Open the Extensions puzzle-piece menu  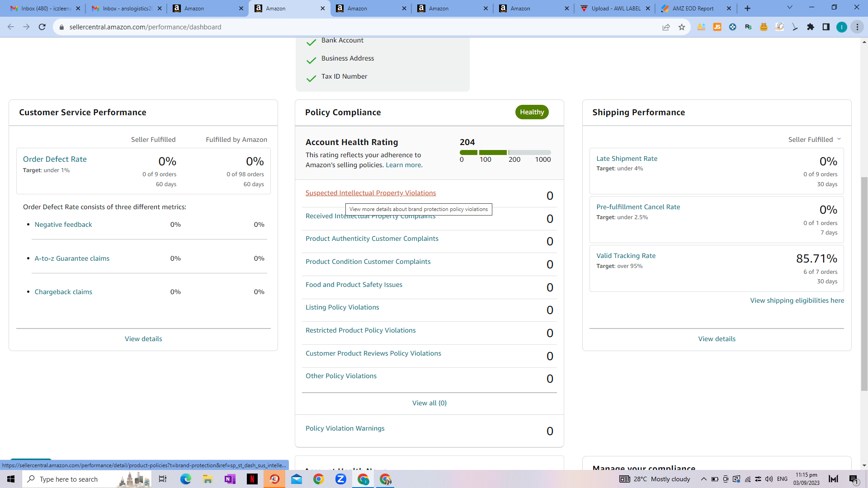(811, 27)
